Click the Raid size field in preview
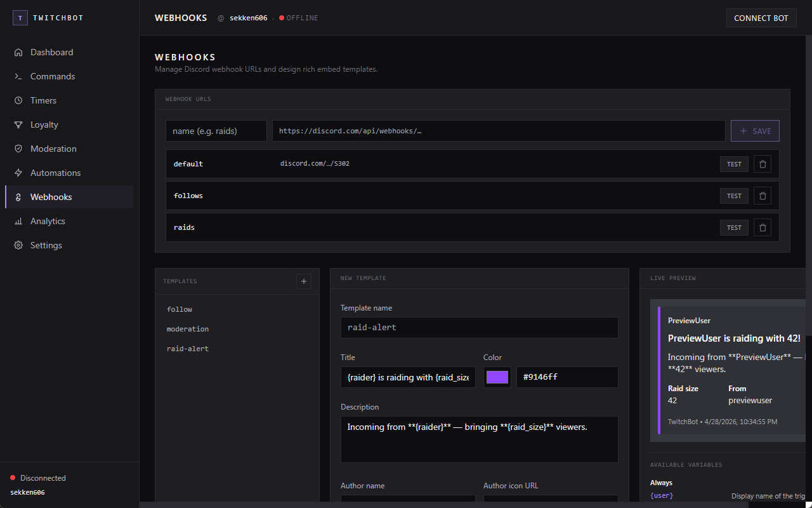Viewport: 812px width, 508px height. click(x=683, y=394)
